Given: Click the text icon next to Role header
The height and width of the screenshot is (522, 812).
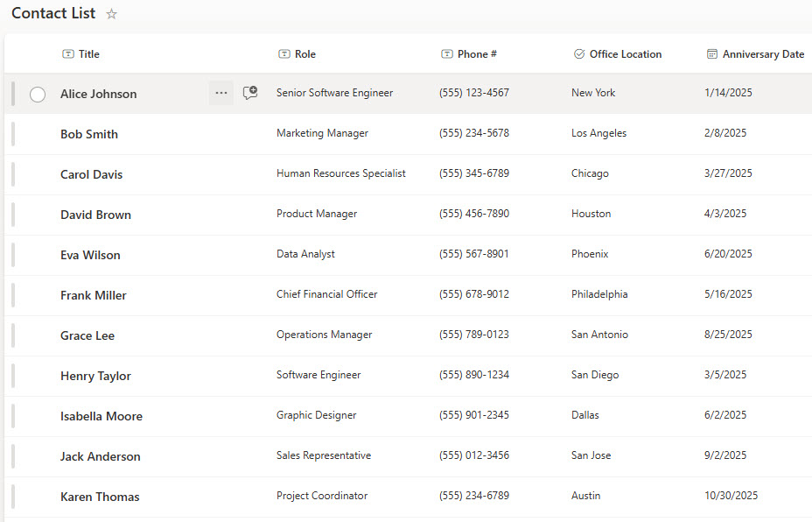Looking at the screenshot, I should click(283, 54).
